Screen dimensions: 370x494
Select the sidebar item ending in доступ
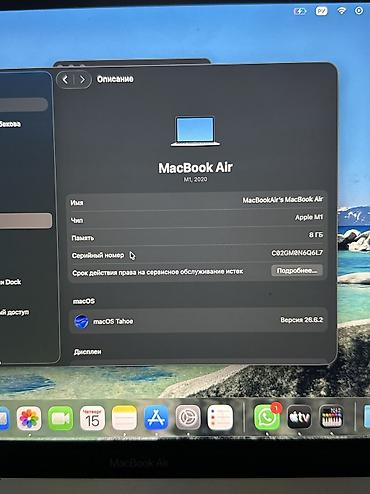point(14,313)
